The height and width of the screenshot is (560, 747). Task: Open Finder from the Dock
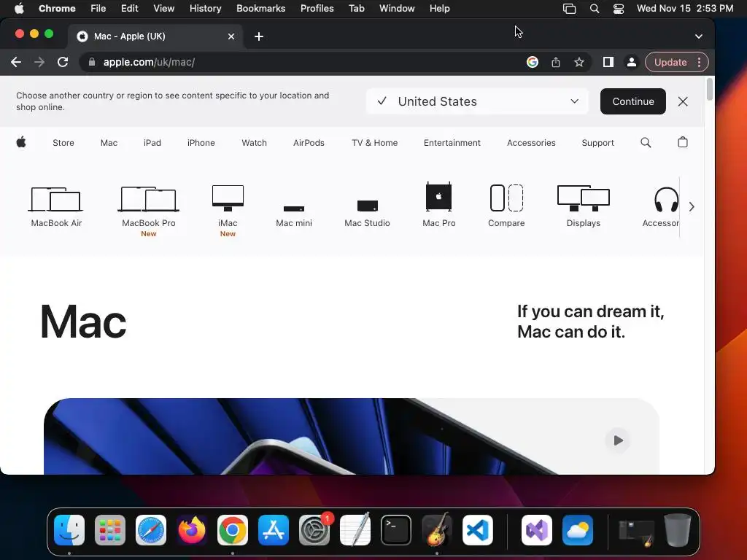point(69,530)
